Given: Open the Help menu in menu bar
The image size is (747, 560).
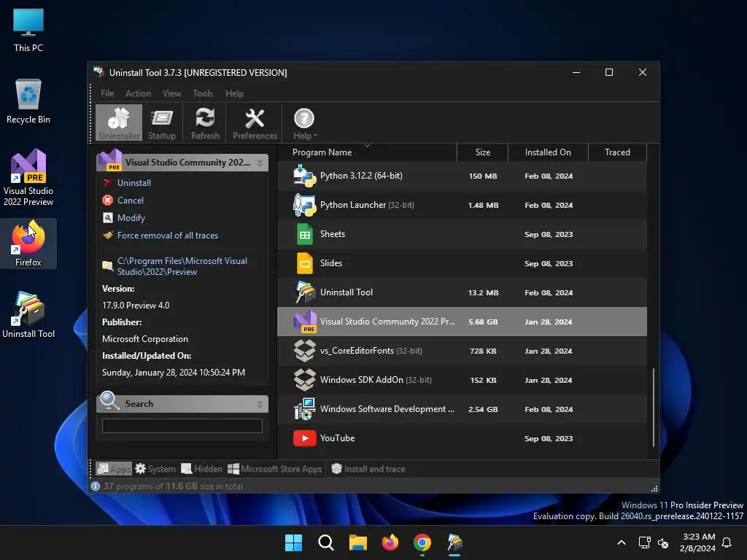Looking at the screenshot, I should point(234,93).
